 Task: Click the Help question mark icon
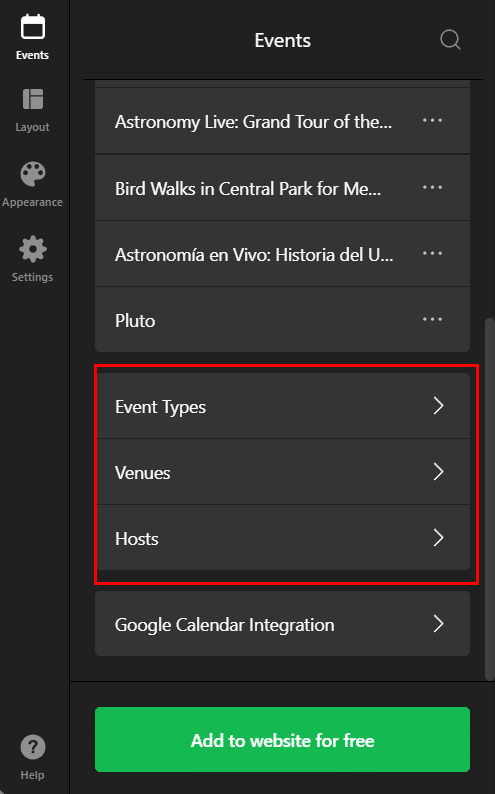(x=32, y=747)
